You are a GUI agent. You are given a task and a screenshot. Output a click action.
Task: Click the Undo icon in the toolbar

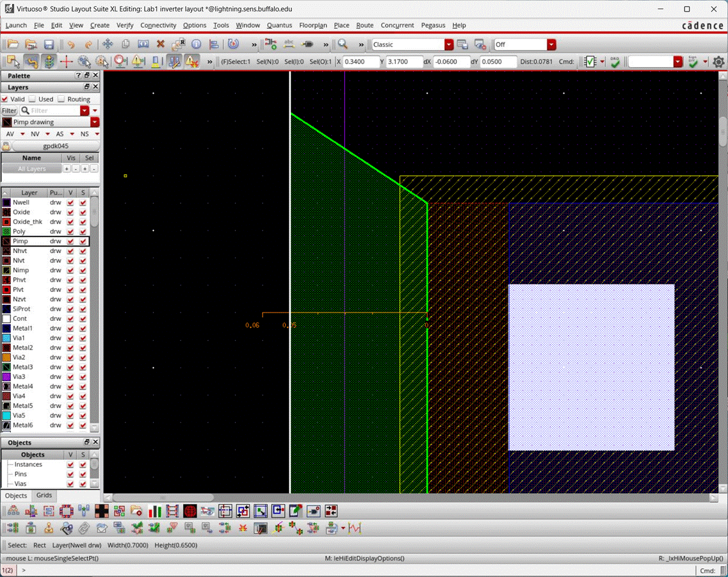[71, 44]
